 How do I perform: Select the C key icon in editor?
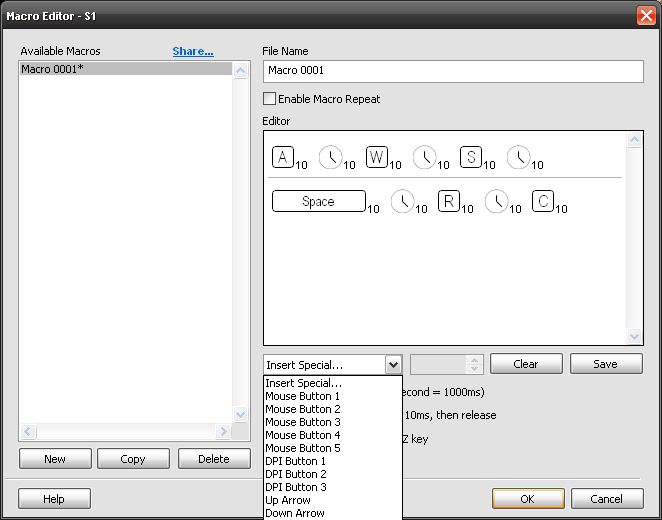543,201
